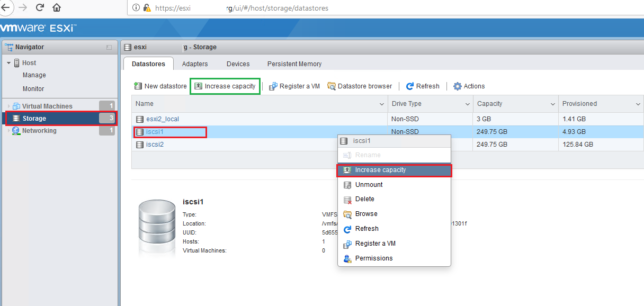Click the security warning lock icon
This screenshot has width=644, height=306.
point(147,8)
